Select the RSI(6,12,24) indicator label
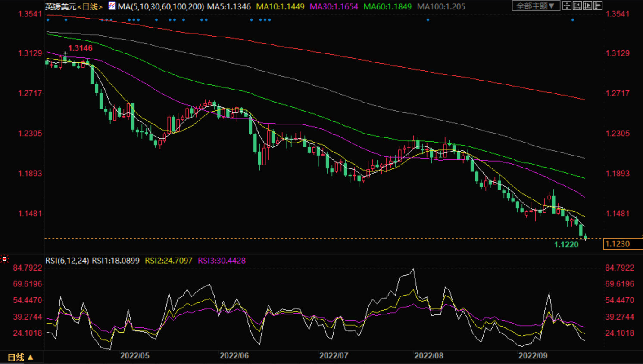 [67, 261]
